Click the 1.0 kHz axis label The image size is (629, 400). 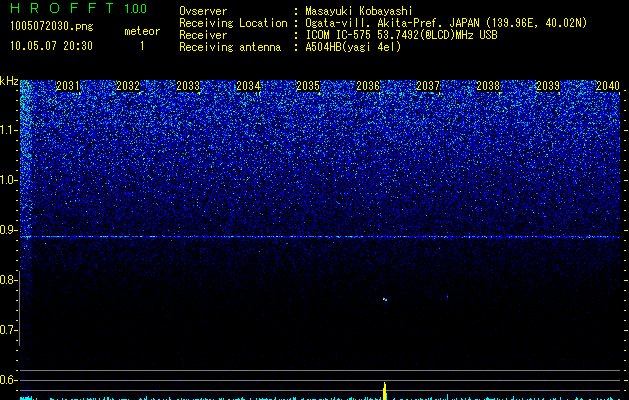point(9,180)
